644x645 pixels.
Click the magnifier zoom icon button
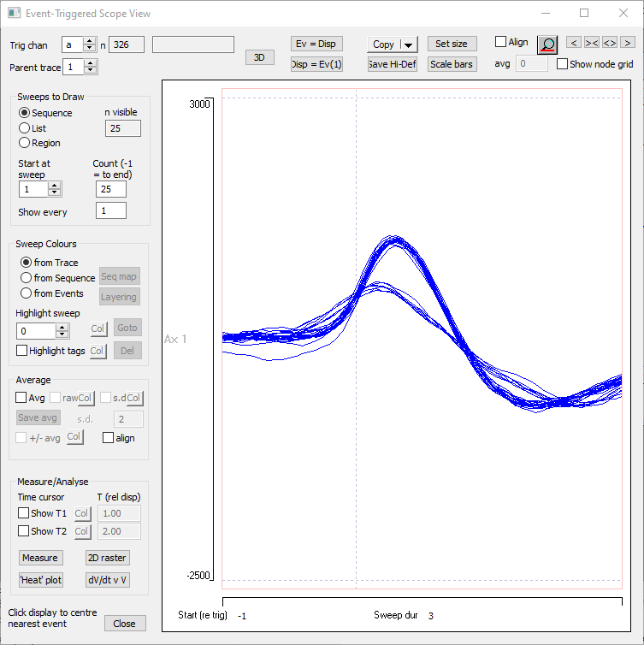[x=547, y=45]
